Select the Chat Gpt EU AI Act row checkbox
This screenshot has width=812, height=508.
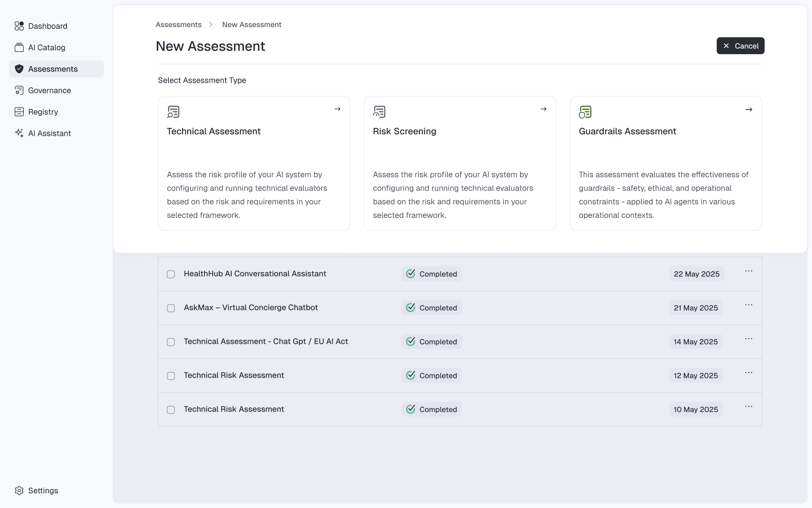[x=171, y=342]
